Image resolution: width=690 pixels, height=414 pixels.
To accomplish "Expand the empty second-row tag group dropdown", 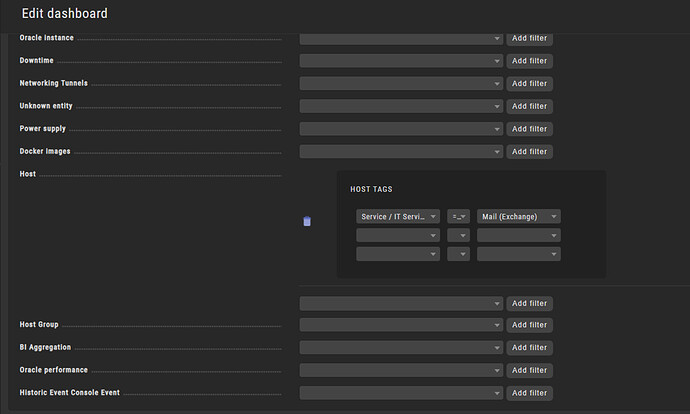I will click(x=398, y=235).
